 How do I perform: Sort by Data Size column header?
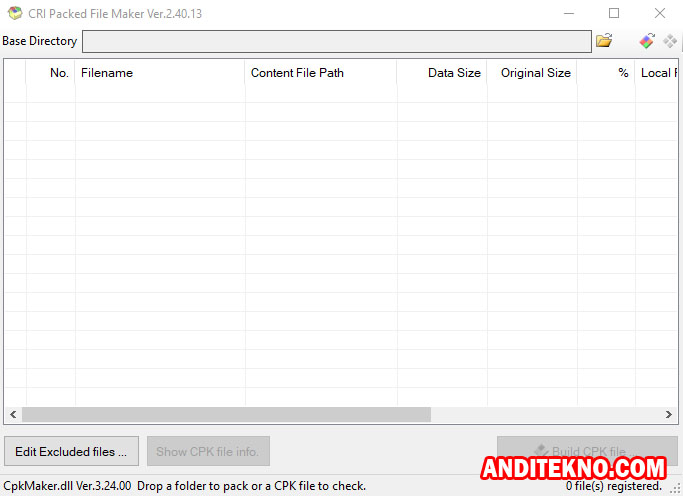[442, 73]
